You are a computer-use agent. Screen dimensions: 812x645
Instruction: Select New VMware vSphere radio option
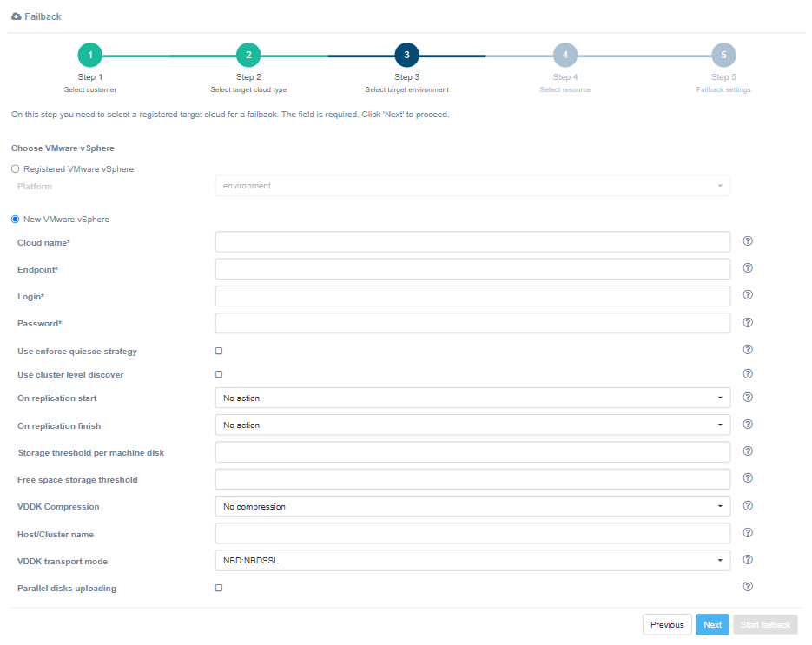15,220
